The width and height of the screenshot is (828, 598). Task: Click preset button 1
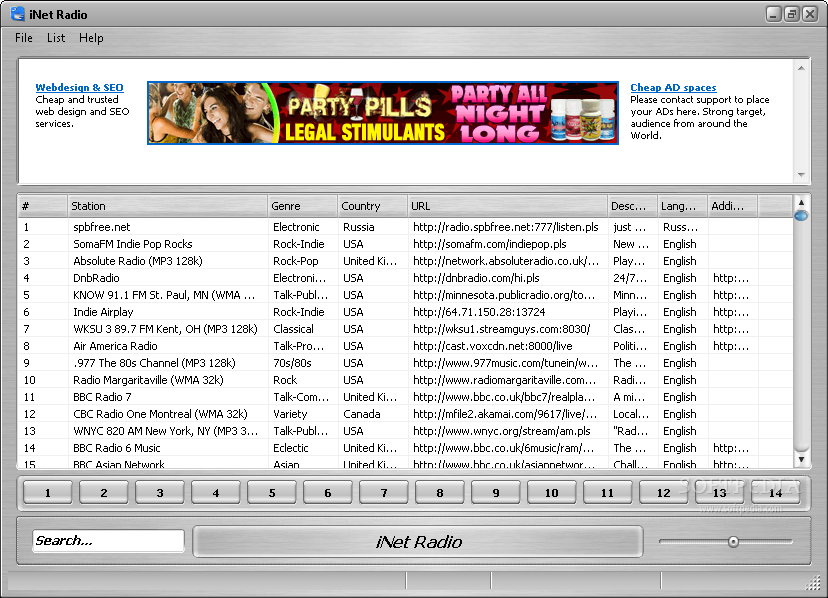point(48,493)
